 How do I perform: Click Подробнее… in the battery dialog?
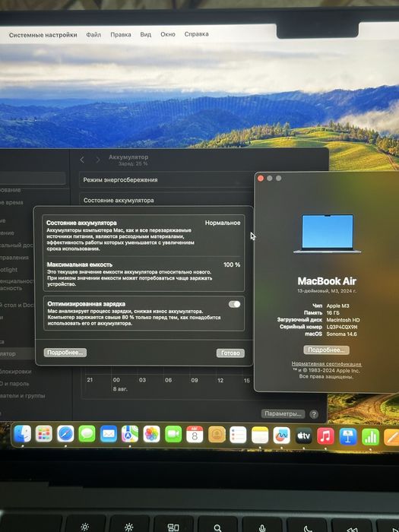(x=65, y=353)
